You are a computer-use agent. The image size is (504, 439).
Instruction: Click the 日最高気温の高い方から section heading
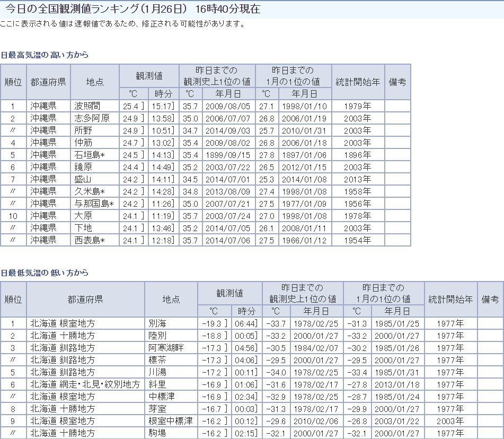(45, 55)
